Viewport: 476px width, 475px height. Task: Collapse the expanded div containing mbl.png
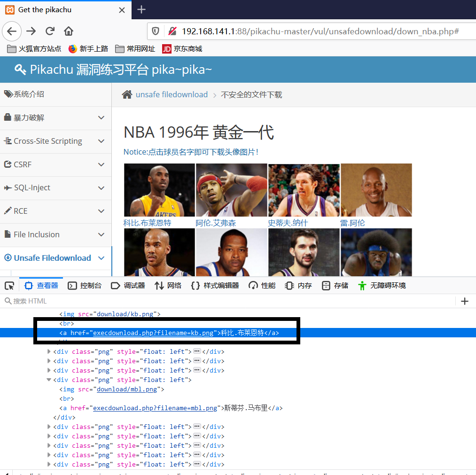(x=49, y=380)
